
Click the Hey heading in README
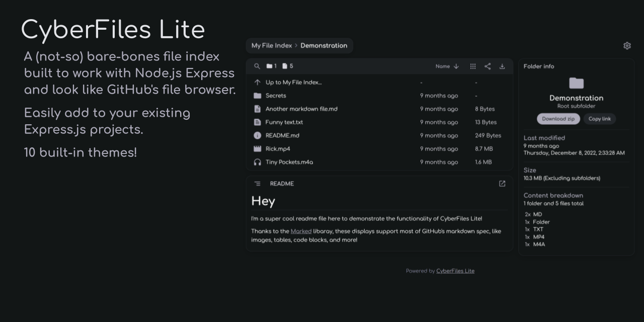tap(263, 201)
